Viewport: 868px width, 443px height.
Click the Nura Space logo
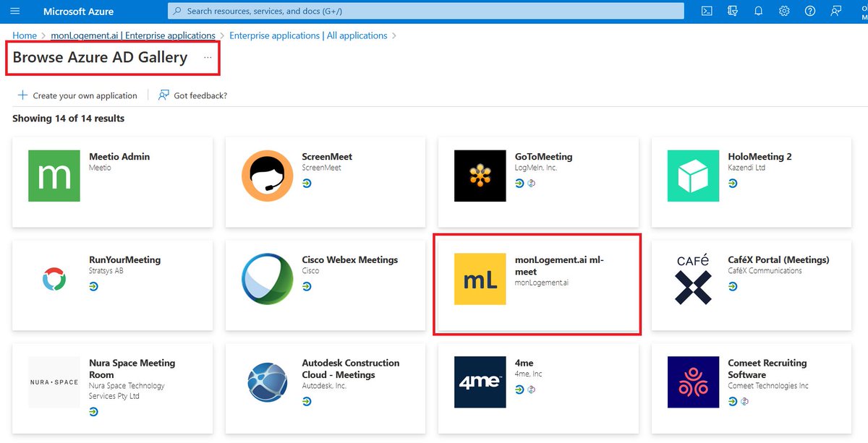54,382
